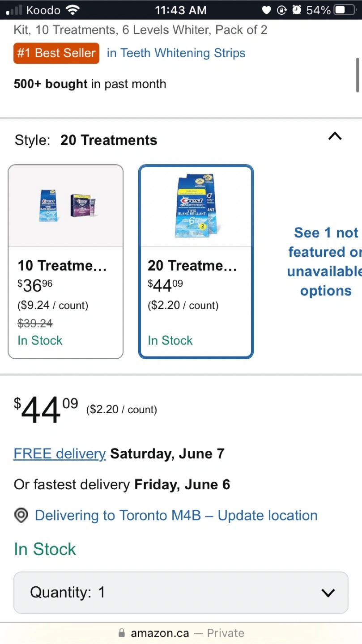The width and height of the screenshot is (362, 644).
Task: Tap the Wi-Fi status icon
Action: tap(72, 10)
